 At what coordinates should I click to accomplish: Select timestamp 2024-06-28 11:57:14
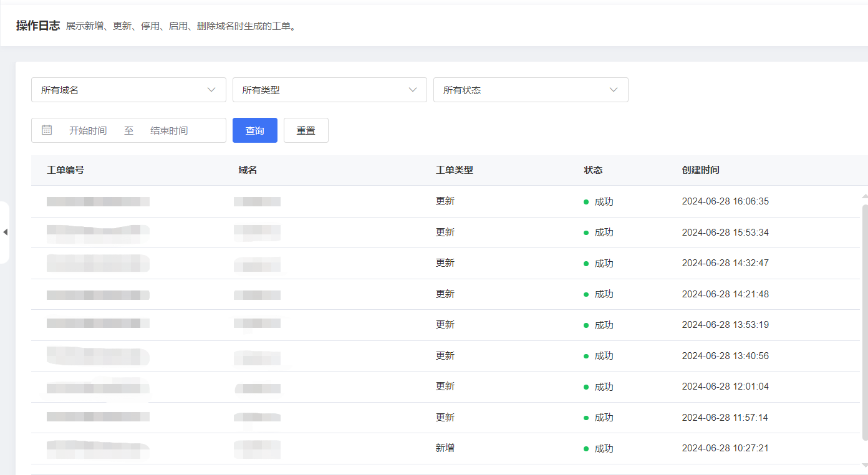click(x=725, y=418)
